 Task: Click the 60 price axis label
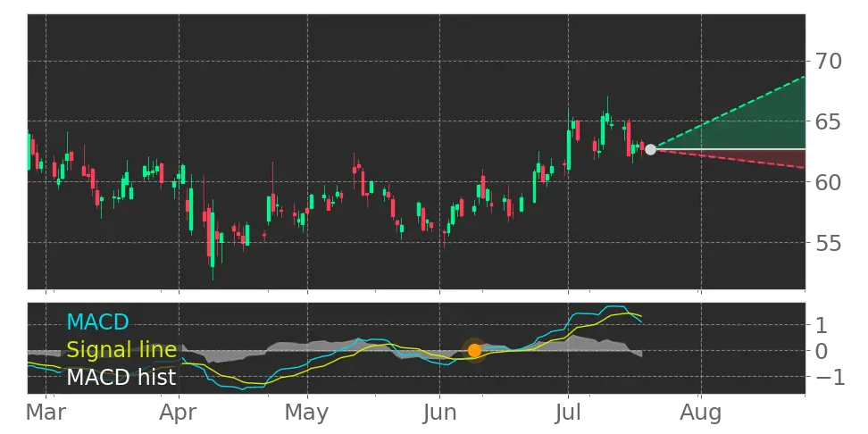coord(828,182)
